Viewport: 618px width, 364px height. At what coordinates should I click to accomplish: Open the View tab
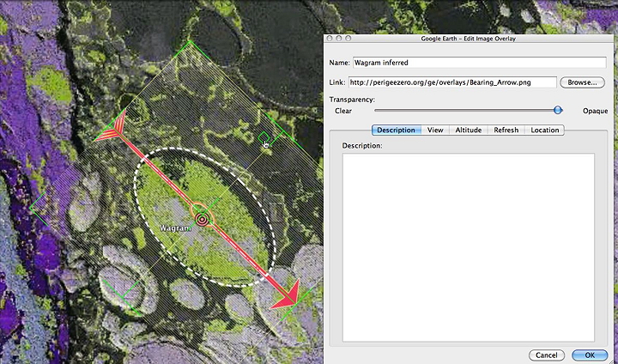[x=435, y=130]
